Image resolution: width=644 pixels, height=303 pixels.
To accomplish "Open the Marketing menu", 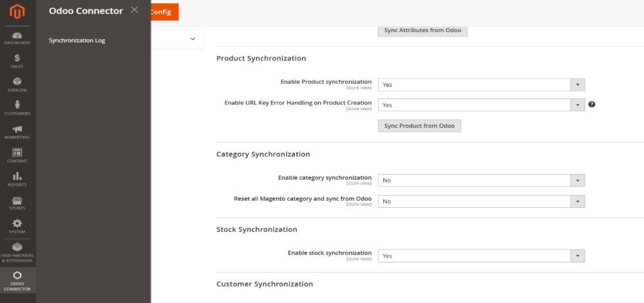I will tap(17, 133).
